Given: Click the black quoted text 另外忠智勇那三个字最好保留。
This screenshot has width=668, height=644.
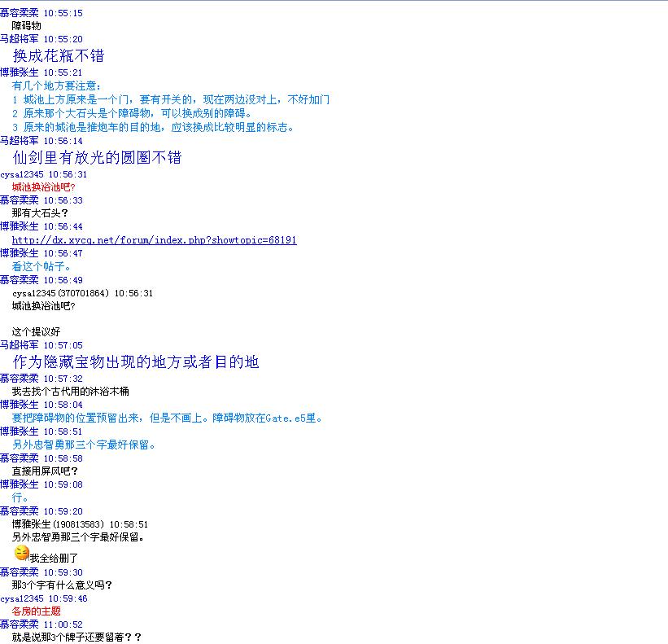Looking at the screenshot, I should point(78,537).
